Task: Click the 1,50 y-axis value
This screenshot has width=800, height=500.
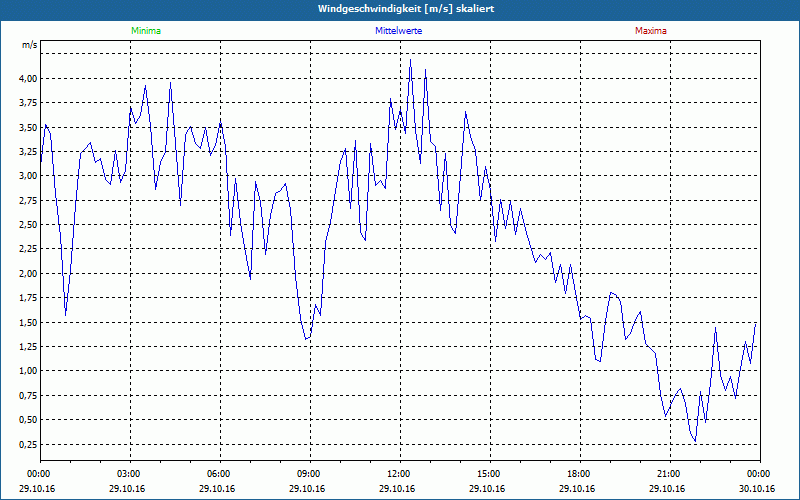Action: pyautogui.click(x=29, y=322)
